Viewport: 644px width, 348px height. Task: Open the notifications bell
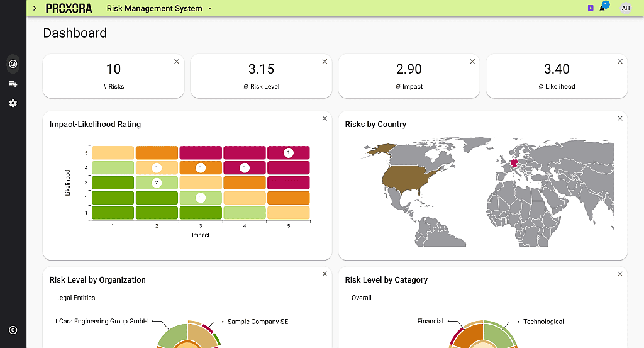point(602,8)
